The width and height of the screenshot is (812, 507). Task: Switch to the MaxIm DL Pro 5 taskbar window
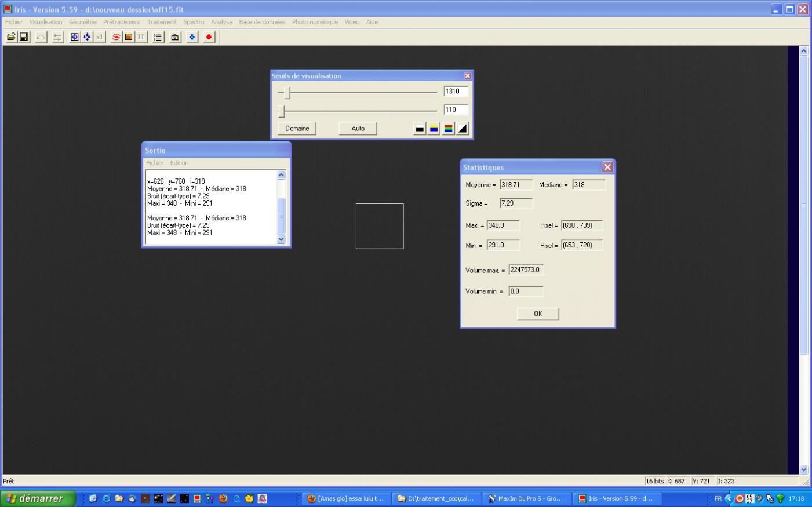[x=526, y=498]
